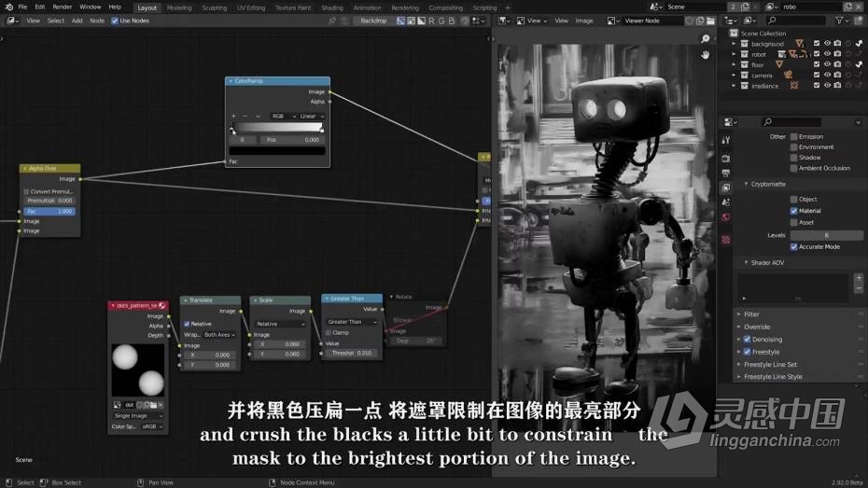Expand the Filter panel
This screenshot has height=488, width=868.
tap(739, 314)
